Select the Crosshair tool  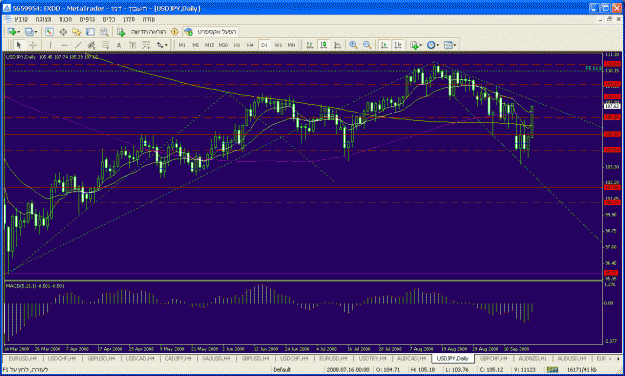(33, 45)
